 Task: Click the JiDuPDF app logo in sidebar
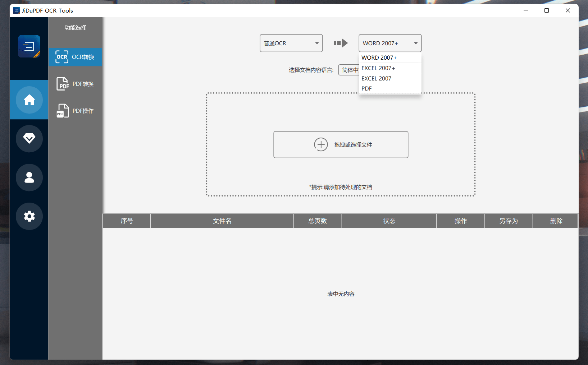(x=29, y=46)
